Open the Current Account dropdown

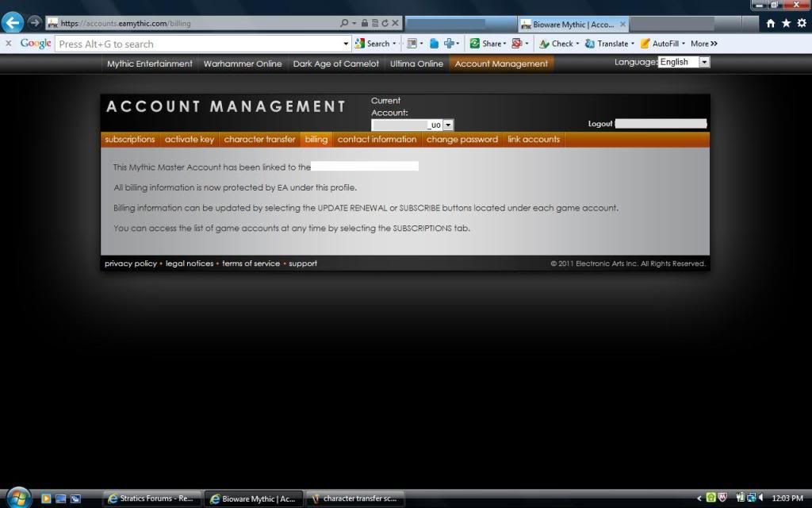click(x=412, y=125)
